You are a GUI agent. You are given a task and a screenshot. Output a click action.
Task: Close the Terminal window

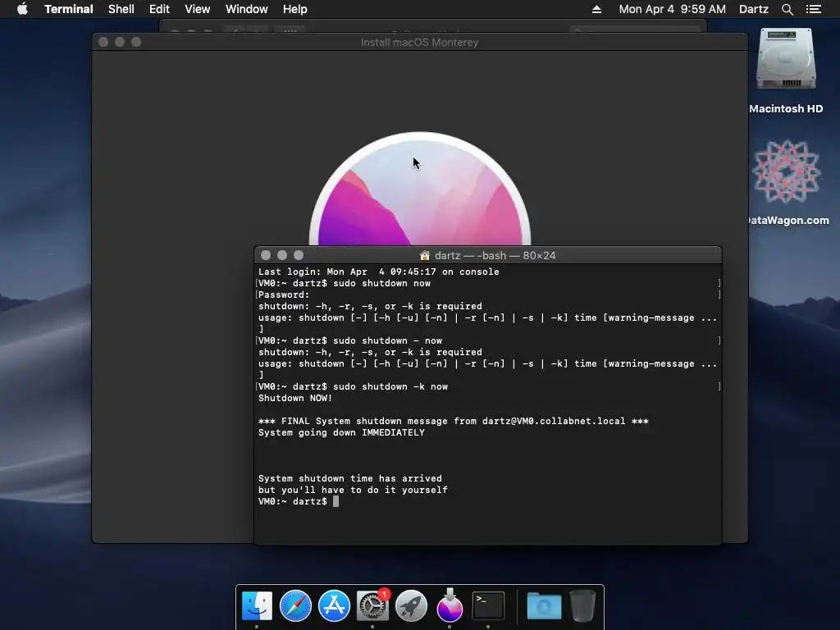coord(266,256)
